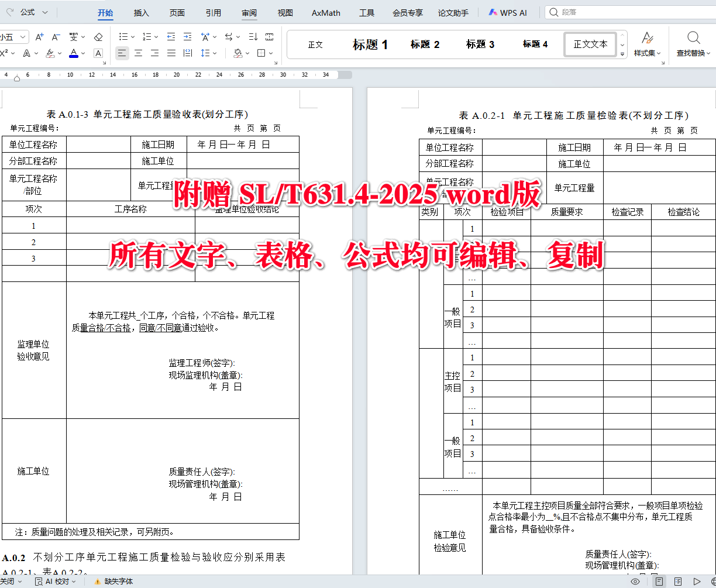Click the search box
The image size is (716, 588).
point(630,12)
